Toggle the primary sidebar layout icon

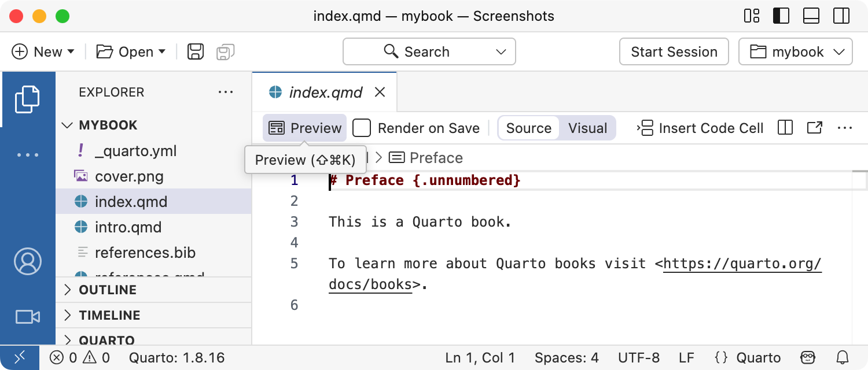tap(781, 16)
